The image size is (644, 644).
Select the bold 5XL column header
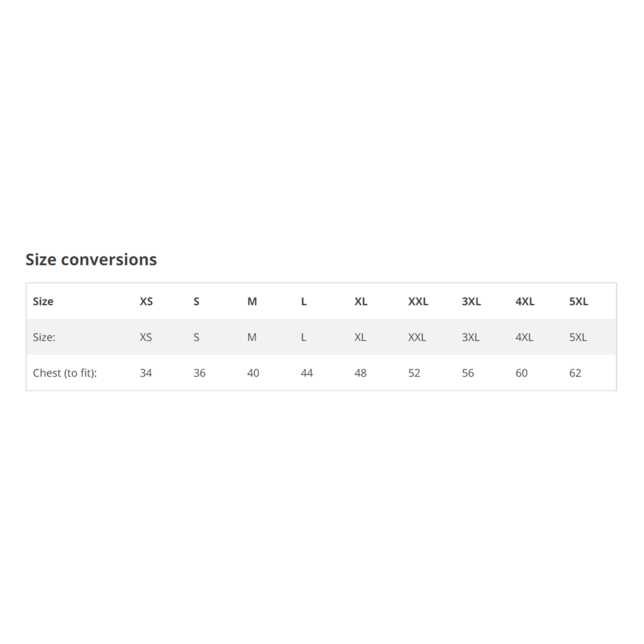click(x=579, y=301)
